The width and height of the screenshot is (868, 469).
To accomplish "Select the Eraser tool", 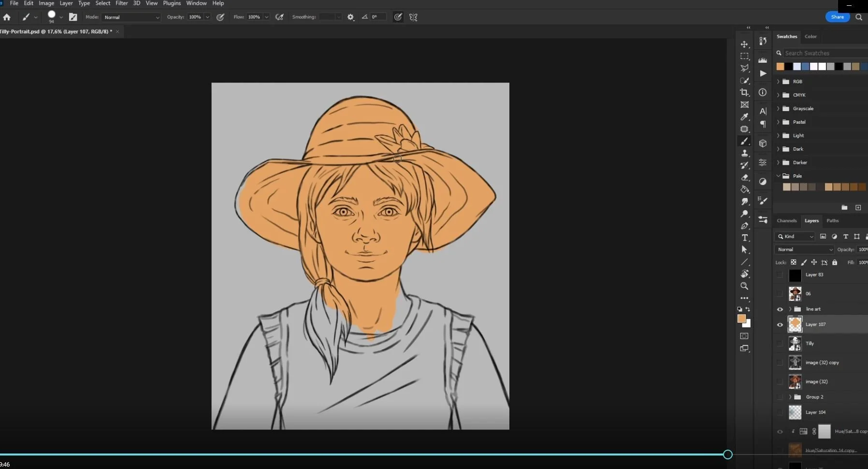I will (x=744, y=177).
